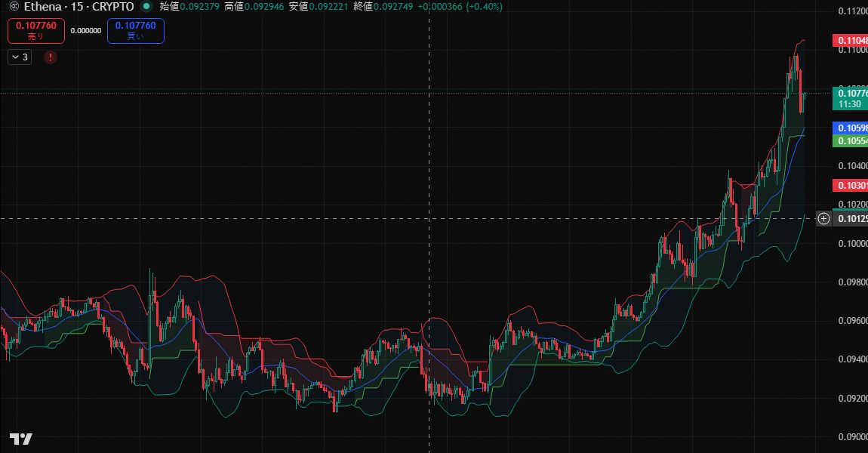The image size is (868, 453).
Task: Click the 0.0900 price axis tick
Action: pos(852,437)
